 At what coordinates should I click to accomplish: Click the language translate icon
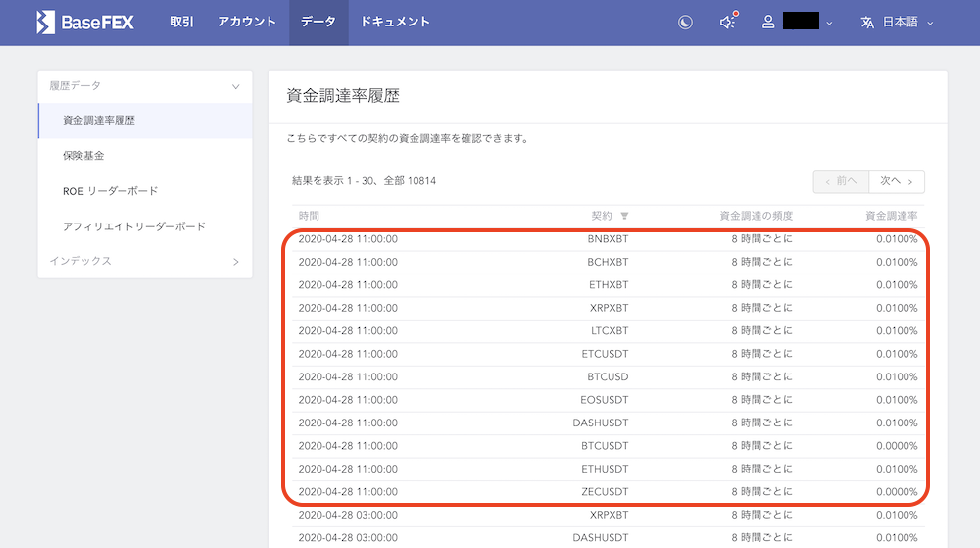tap(867, 23)
